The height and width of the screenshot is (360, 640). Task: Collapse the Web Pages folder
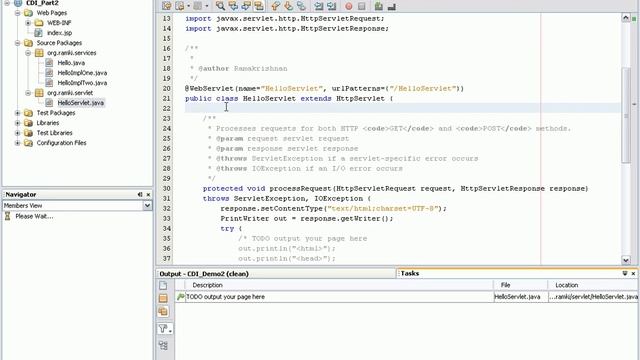(x=18, y=13)
